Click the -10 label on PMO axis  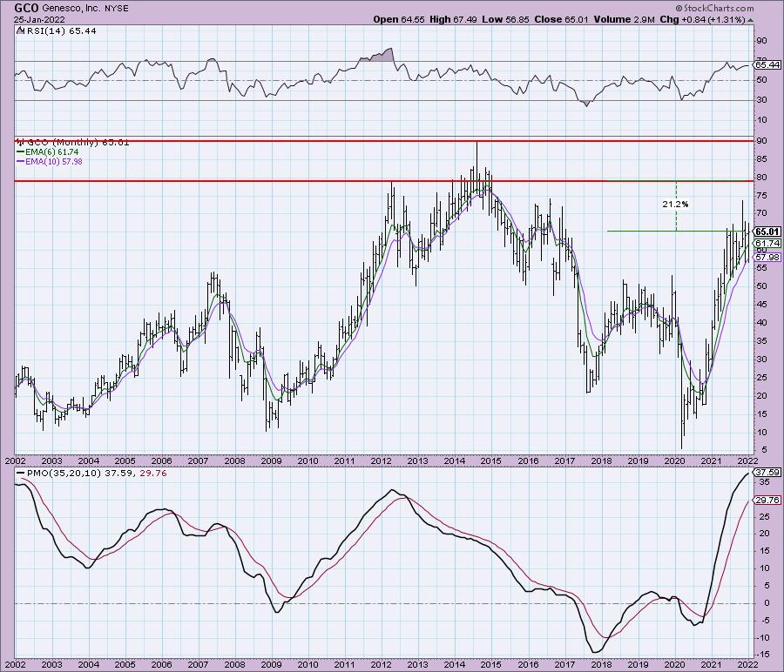(x=762, y=637)
